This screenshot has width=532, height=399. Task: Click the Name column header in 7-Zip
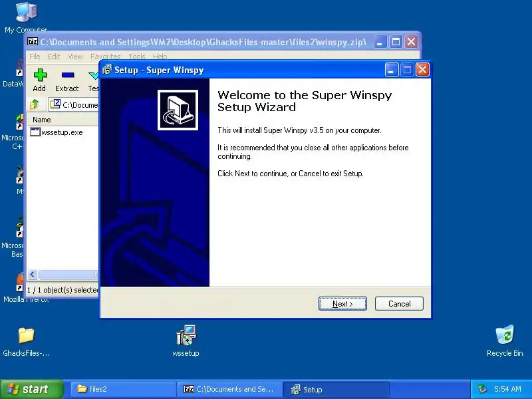63,120
